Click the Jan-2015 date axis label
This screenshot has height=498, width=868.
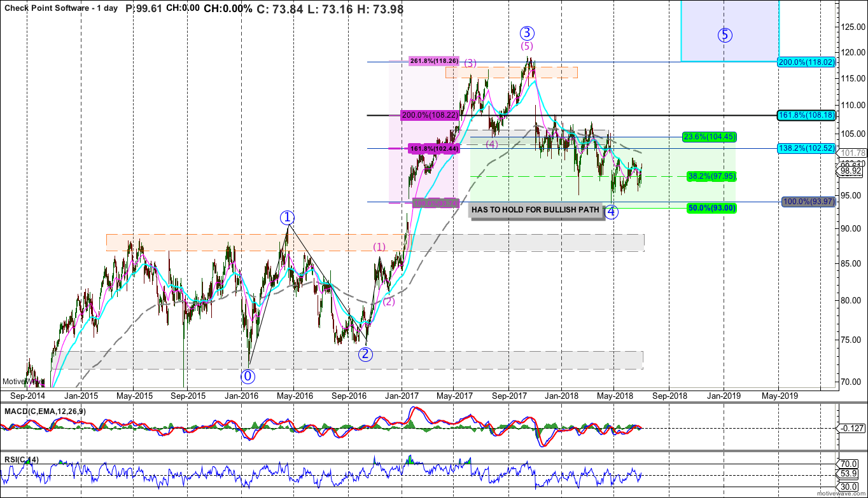[x=81, y=395]
